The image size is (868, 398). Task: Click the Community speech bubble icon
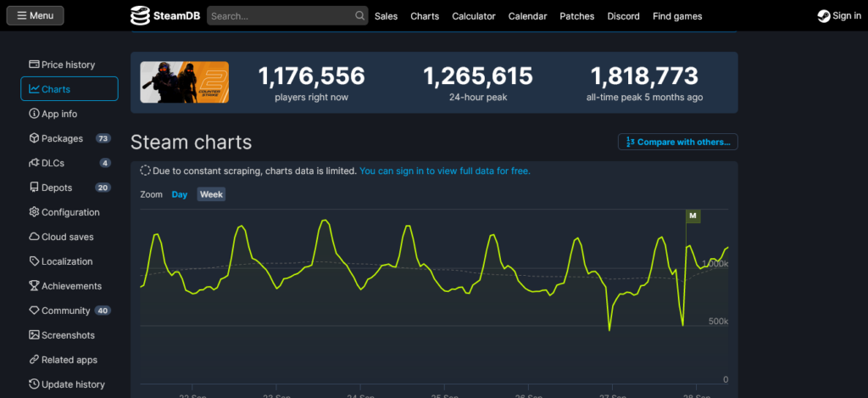click(x=34, y=311)
